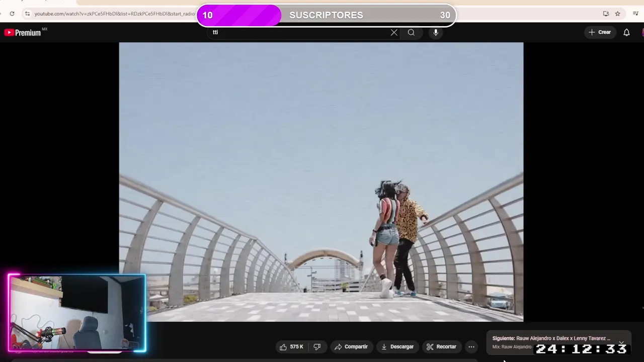Click the browser address bar URL
Viewport: 644px width, 362px height.
tap(115, 14)
